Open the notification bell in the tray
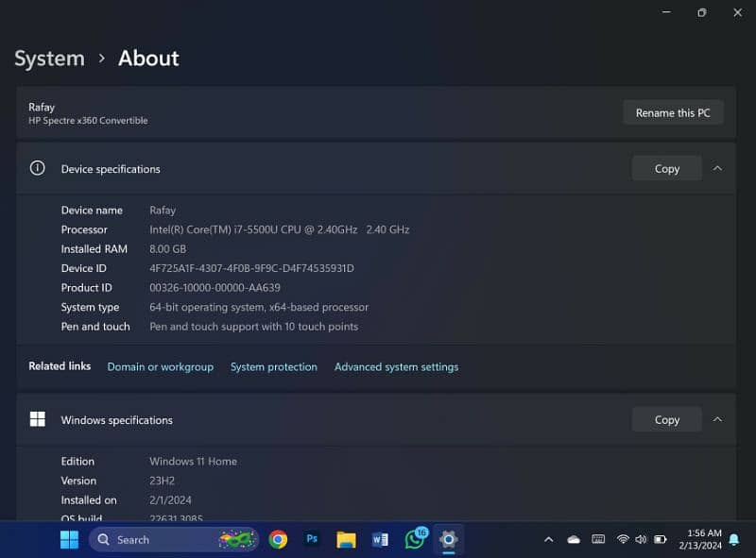The width and height of the screenshot is (756, 558). pyautogui.click(x=733, y=539)
